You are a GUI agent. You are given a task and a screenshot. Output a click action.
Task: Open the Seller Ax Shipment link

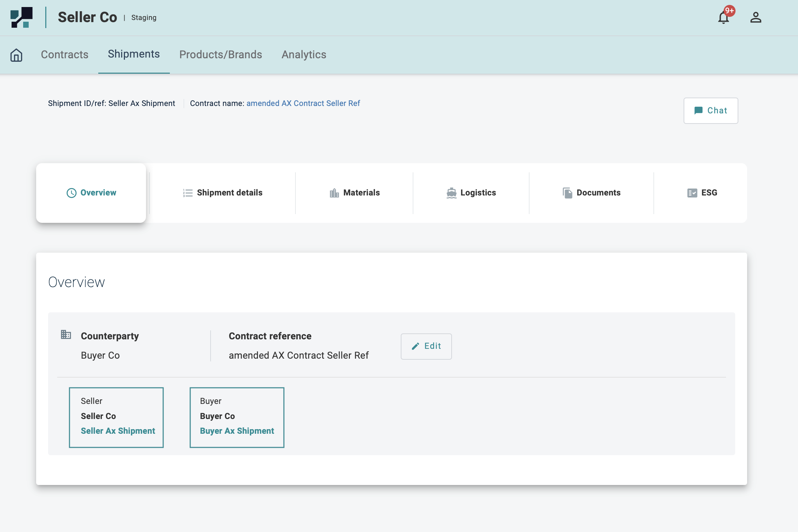tap(118, 431)
